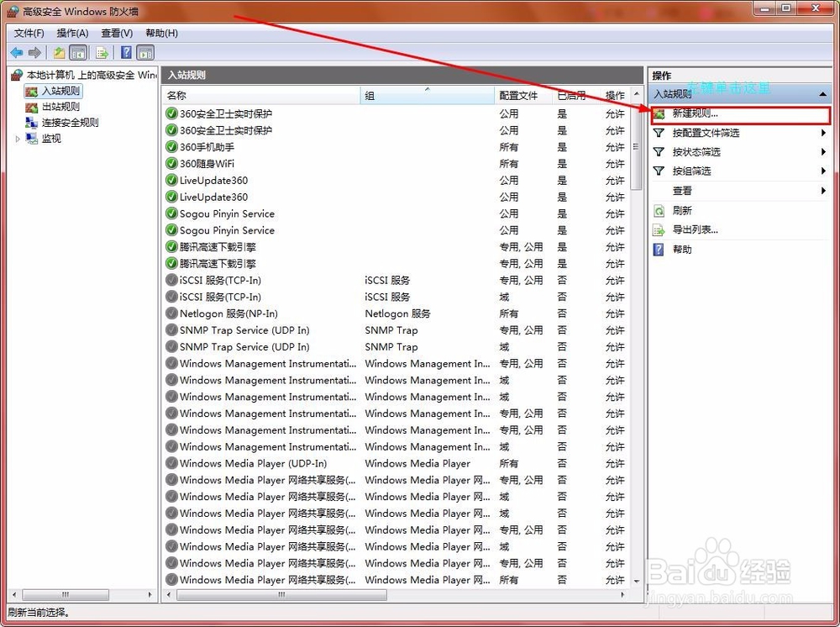
Task: Select the 360手机助手 rule name
Action: pos(207,147)
